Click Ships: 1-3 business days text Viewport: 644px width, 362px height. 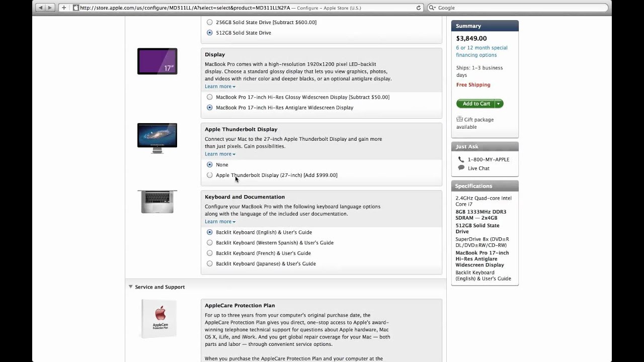pyautogui.click(x=479, y=71)
